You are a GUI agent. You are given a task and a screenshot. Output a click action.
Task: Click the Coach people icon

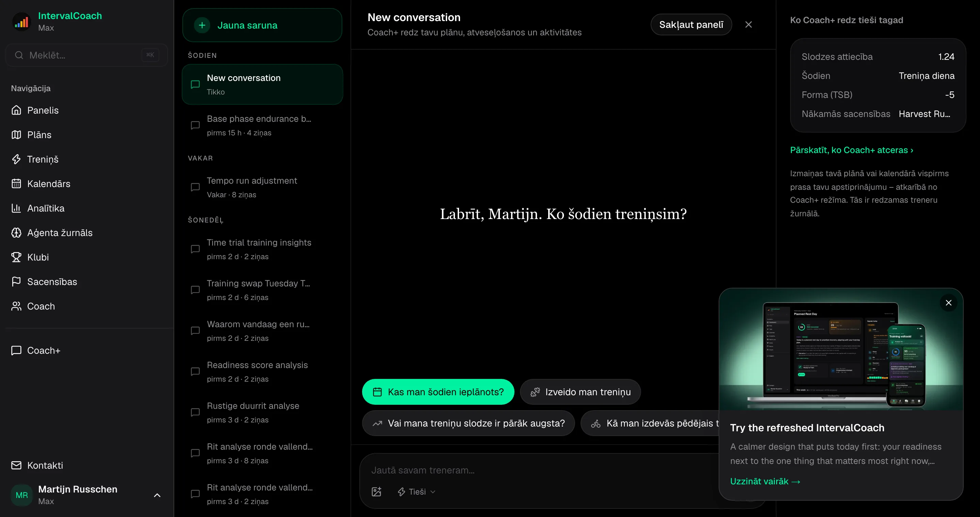click(16, 306)
